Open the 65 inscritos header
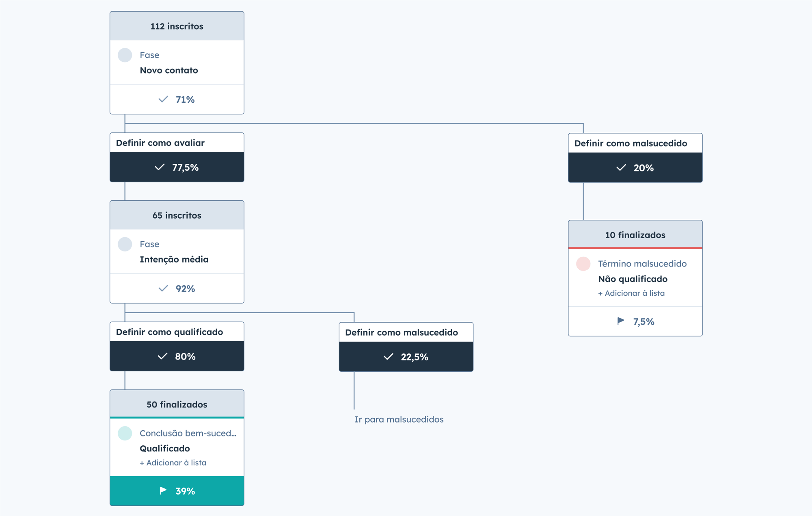The height and width of the screenshot is (516, 812). click(x=177, y=215)
